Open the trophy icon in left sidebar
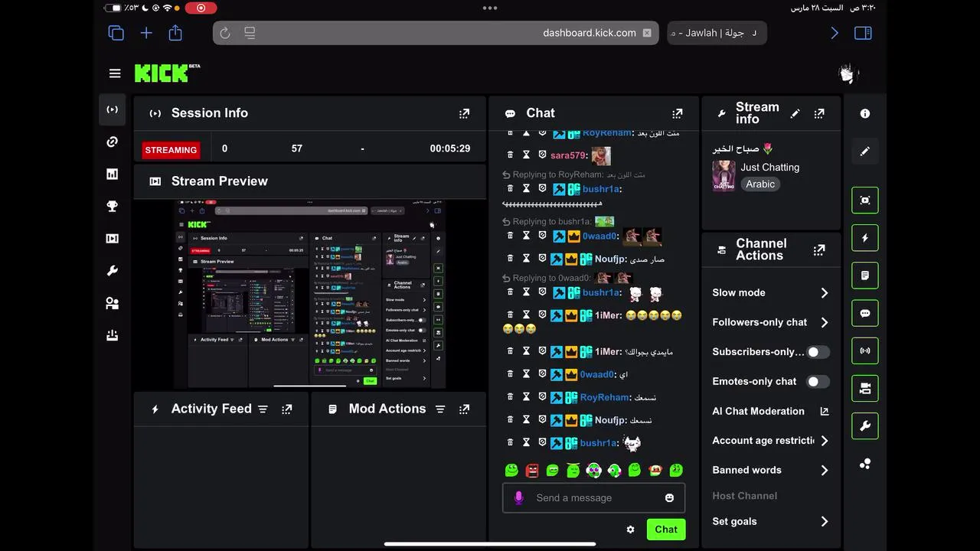 (x=112, y=206)
